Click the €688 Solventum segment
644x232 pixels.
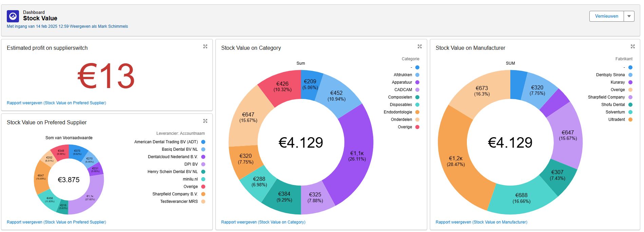(521, 198)
